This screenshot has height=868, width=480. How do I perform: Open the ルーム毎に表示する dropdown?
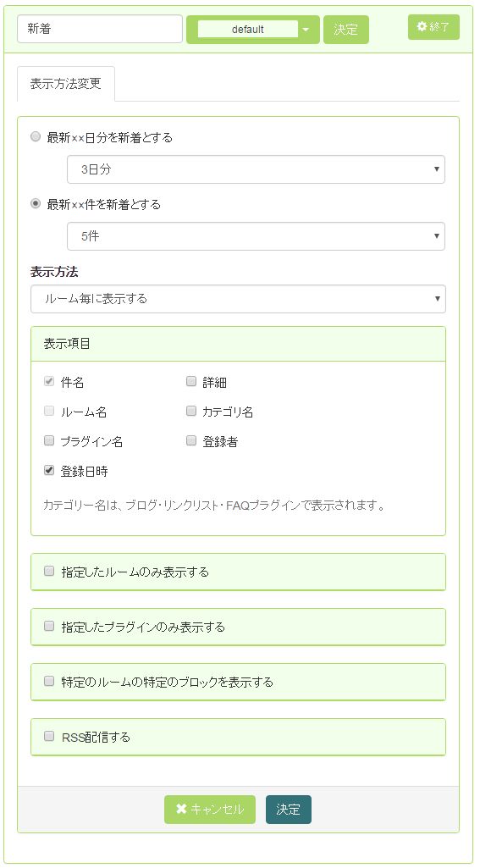coord(238,299)
